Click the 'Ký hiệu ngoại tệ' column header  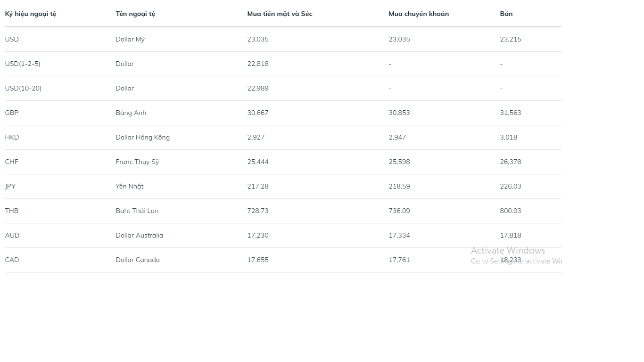click(x=31, y=14)
